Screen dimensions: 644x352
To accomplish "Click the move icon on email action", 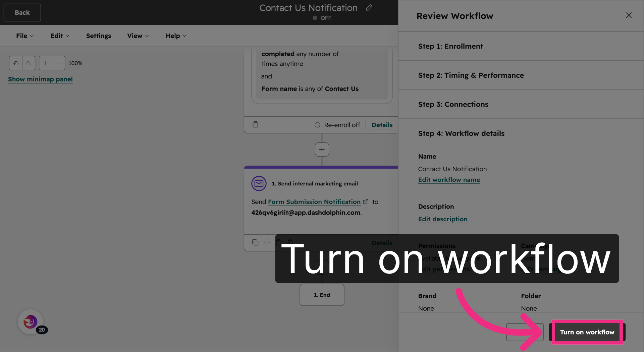I will (267, 242).
